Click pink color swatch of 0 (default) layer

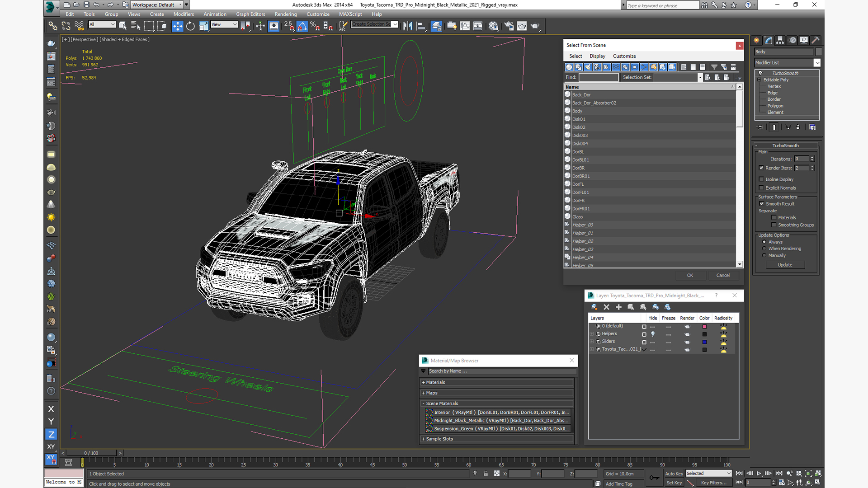click(704, 326)
